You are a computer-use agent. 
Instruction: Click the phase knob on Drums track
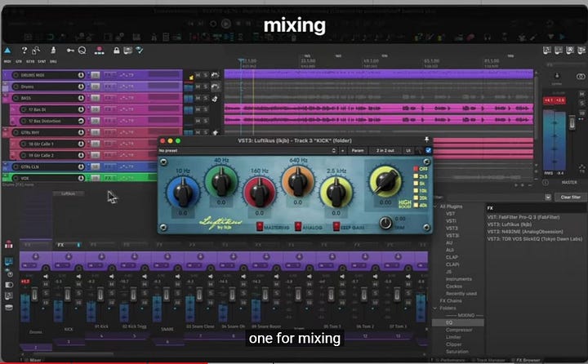point(81,87)
